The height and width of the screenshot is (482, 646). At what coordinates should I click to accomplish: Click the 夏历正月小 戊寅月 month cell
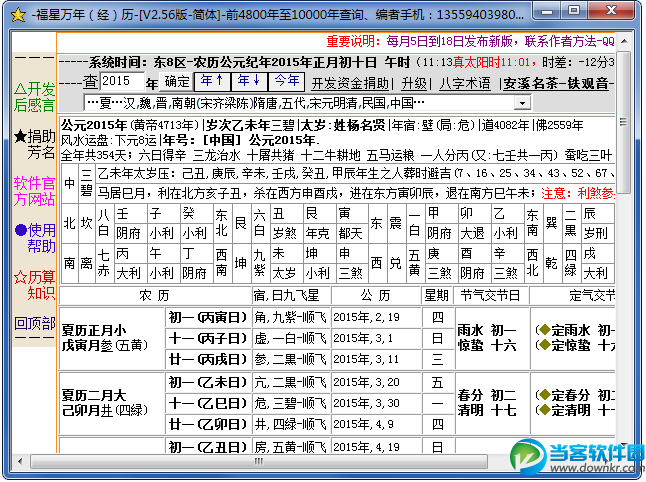pos(112,338)
